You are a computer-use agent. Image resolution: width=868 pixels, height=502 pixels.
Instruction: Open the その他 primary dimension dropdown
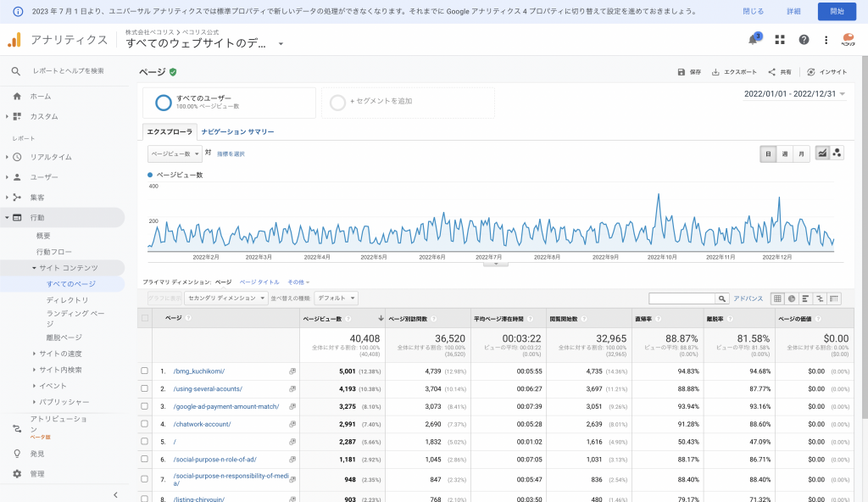[298, 282]
